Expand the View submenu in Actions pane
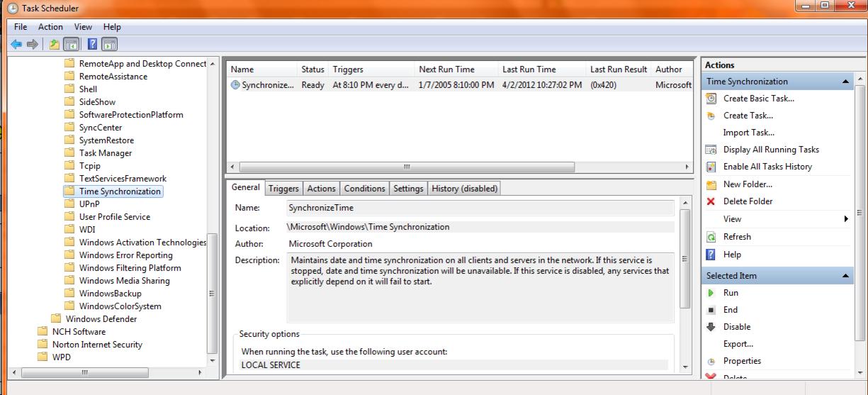Image resolution: width=868 pixels, height=395 pixels. (x=845, y=219)
